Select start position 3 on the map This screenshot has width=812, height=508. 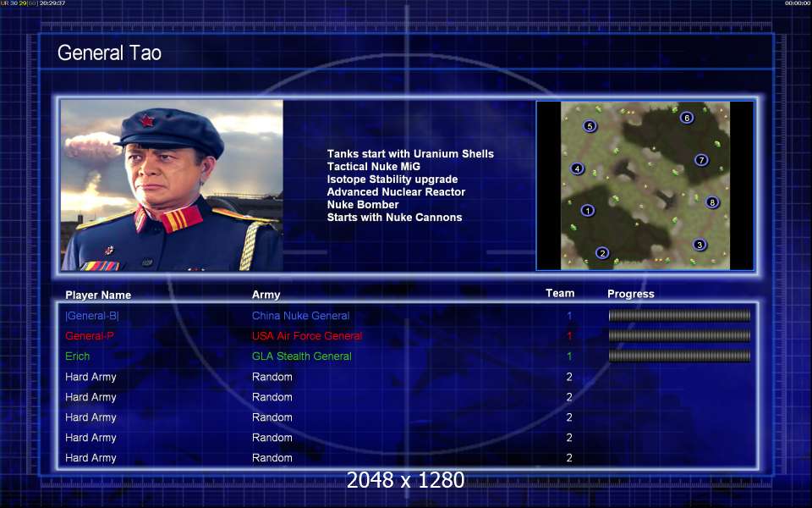click(700, 245)
